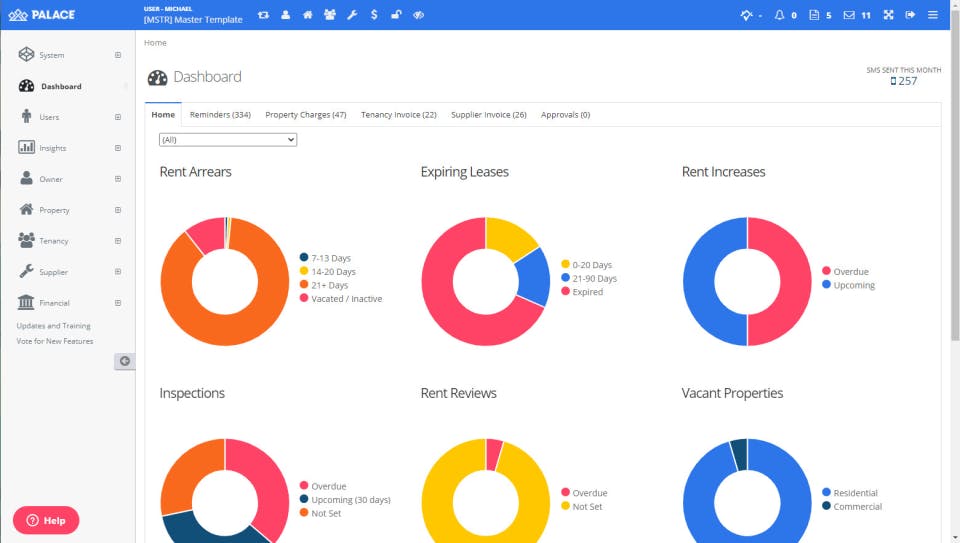Click the logout arrow icon
The width and height of the screenshot is (960, 543).
click(x=910, y=15)
